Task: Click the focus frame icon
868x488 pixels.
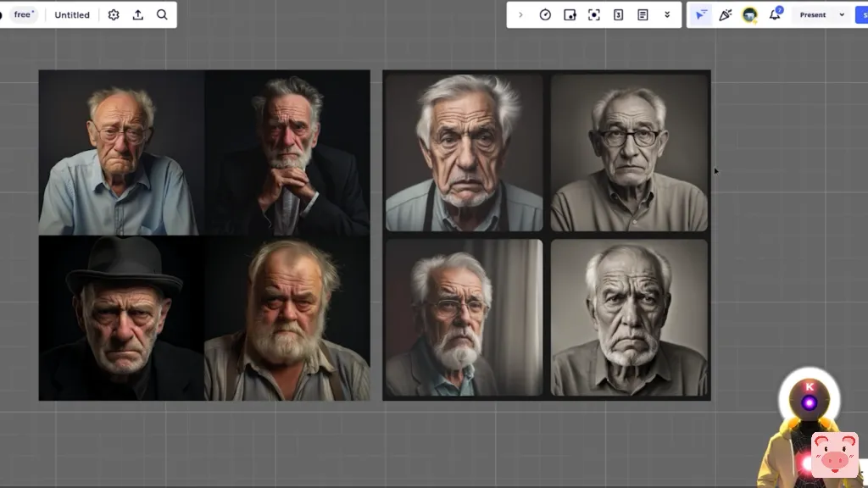Action: coord(594,15)
